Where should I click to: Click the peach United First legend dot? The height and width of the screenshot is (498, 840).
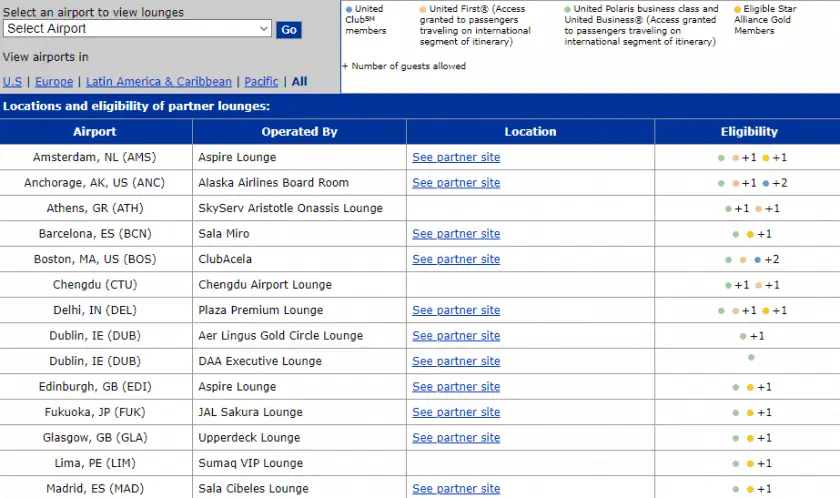[x=423, y=9]
